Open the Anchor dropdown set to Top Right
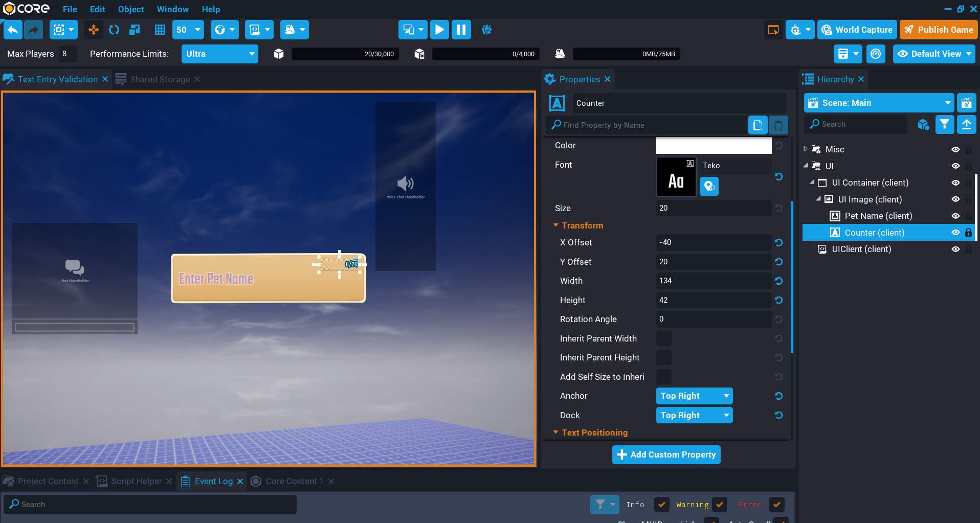This screenshot has height=523, width=980. pos(694,396)
